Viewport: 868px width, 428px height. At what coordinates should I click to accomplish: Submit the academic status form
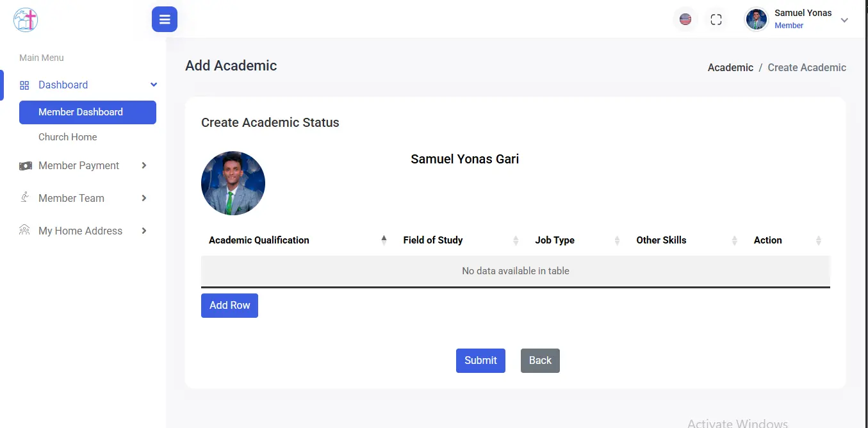pyautogui.click(x=480, y=361)
